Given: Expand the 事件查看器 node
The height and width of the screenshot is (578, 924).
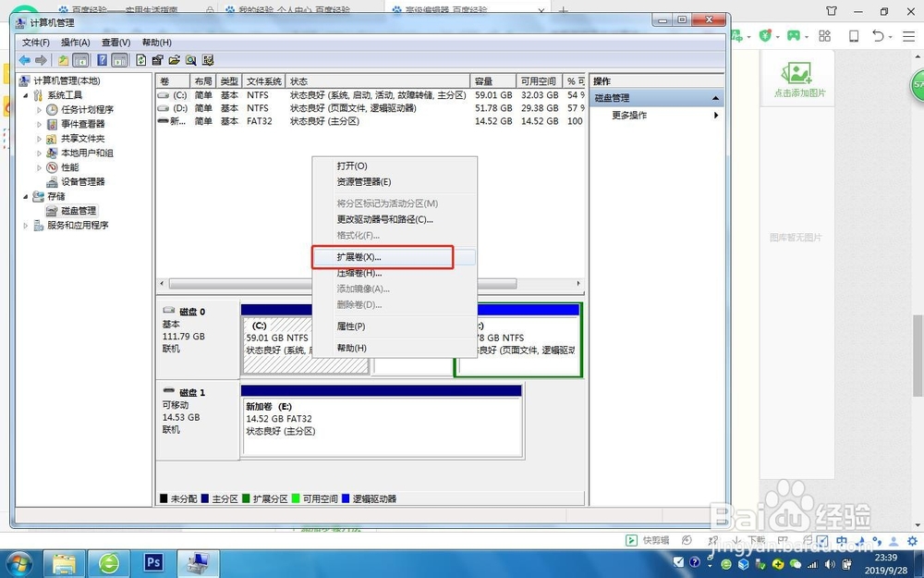Looking at the screenshot, I should 40,124.
